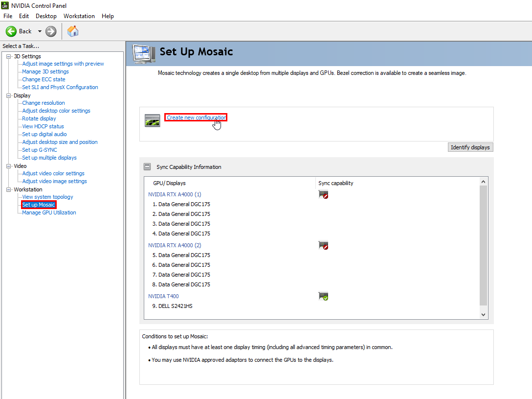
Task: Click sync capability icon for RTX A4000 (1)
Action: point(323,194)
